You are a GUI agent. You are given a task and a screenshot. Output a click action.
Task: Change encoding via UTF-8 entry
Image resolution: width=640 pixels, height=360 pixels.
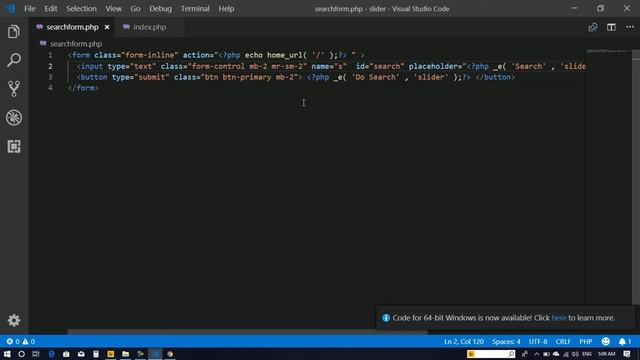pos(538,341)
